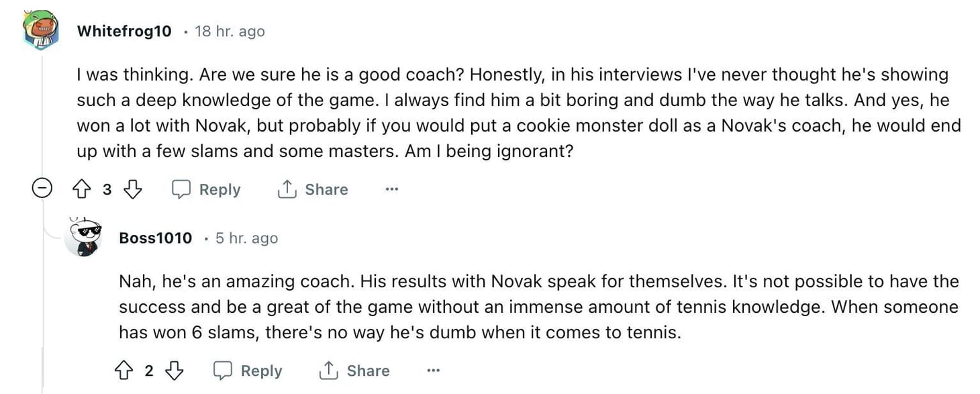The height and width of the screenshot is (394, 980).
Task: Open Whitefrog10's profile via username
Action: (x=124, y=31)
